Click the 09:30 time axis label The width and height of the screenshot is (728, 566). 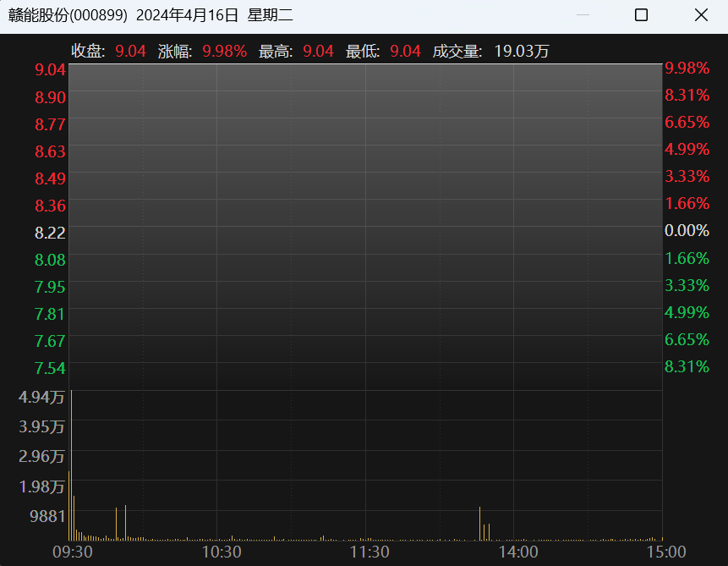tap(73, 552)
